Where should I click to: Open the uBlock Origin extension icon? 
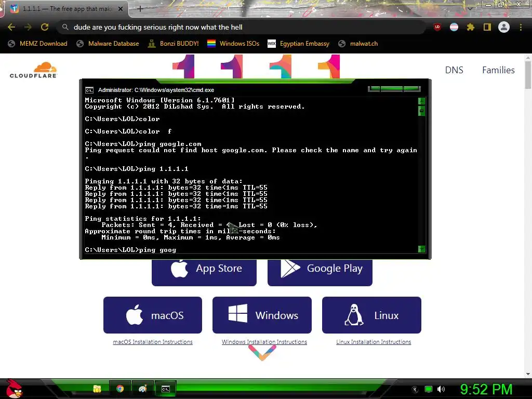click(437, 27)
